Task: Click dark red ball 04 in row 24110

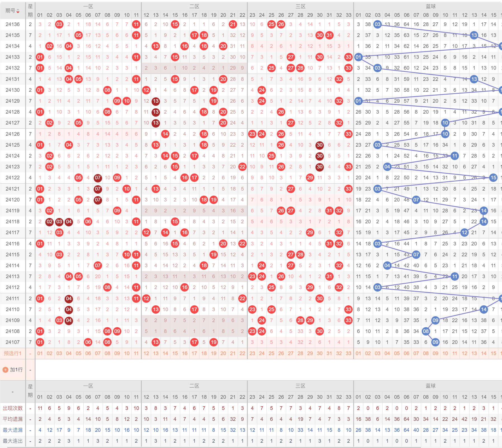Action: [69, 309]
